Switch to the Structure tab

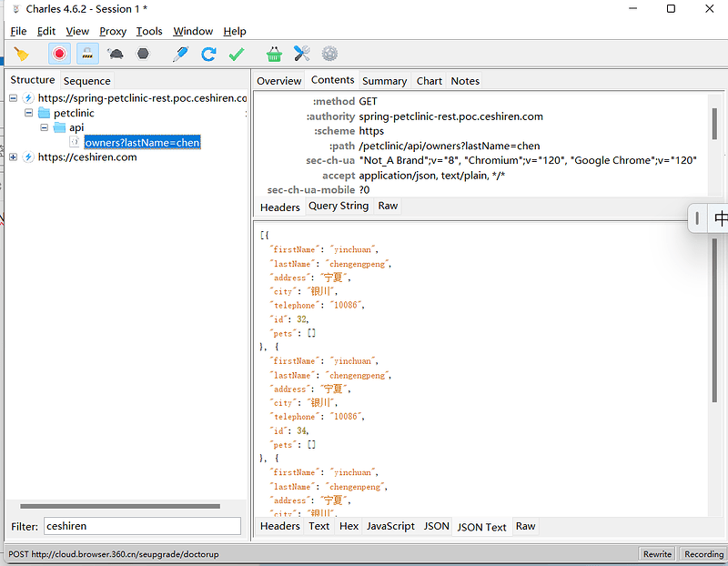33,80
